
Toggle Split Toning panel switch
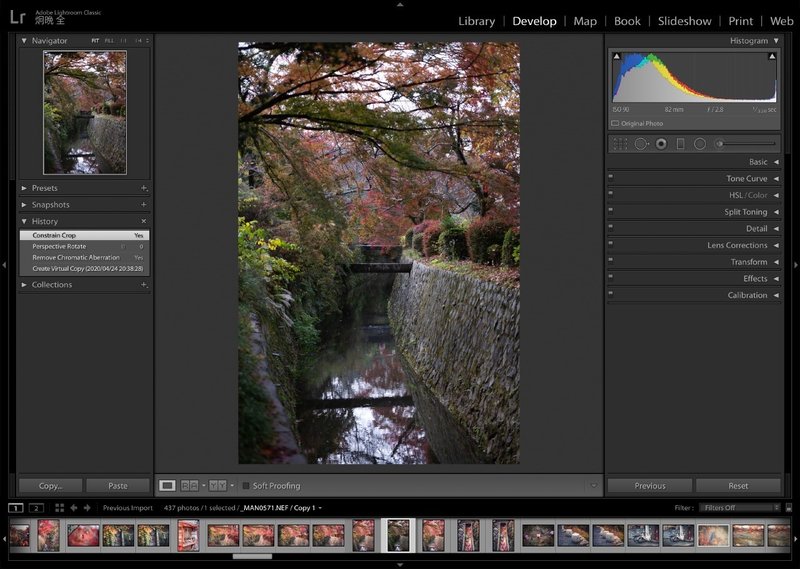[x=611, y=210]
